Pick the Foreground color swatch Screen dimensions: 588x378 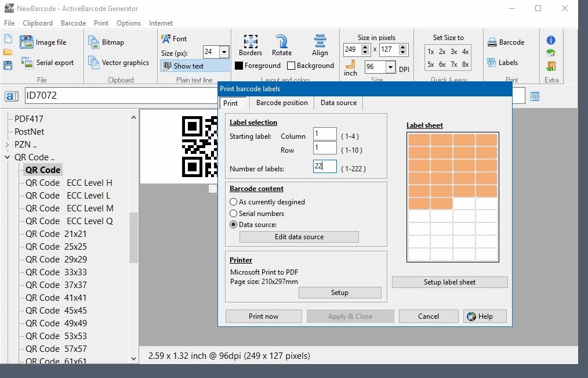coord(239,66)
